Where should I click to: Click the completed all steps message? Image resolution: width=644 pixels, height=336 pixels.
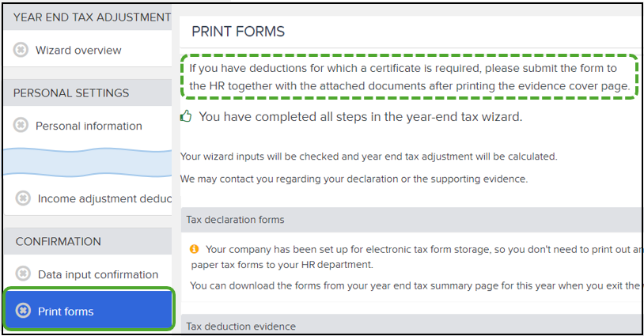[x=361, y=117]
